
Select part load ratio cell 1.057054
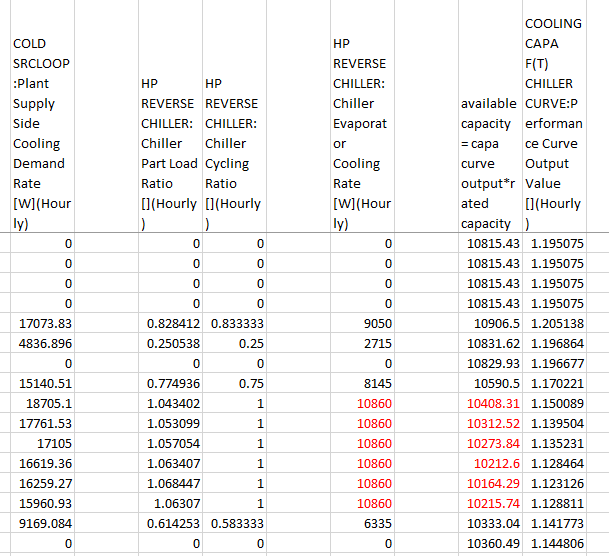pyautogui.click(x=170, y=443)
